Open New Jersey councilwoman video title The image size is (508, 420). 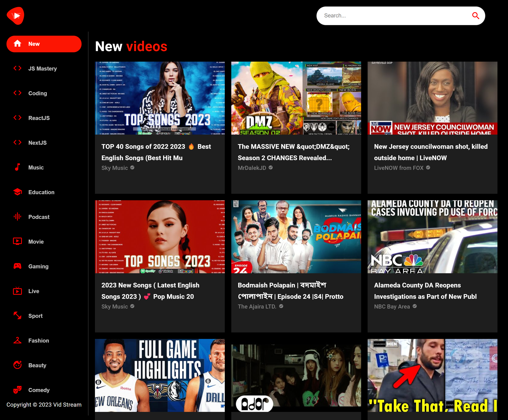[431, 152]
